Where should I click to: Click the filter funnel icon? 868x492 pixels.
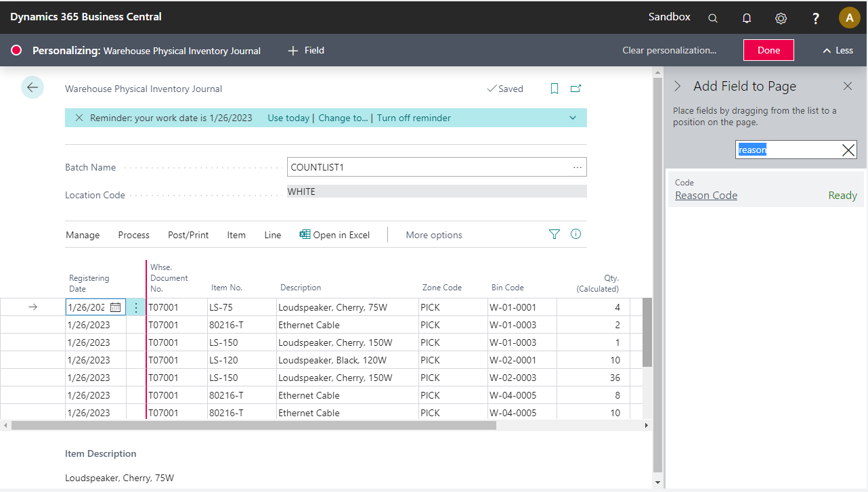tap(555, 234)
